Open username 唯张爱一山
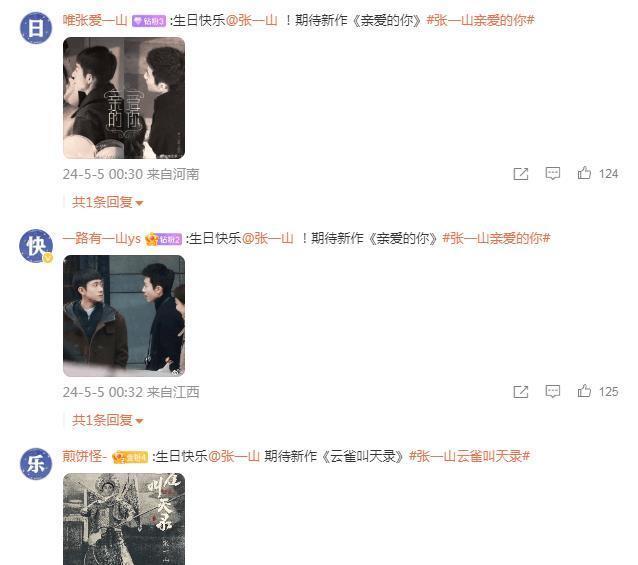The height and width of the screenshot is (565, 638). coord(95,20)
